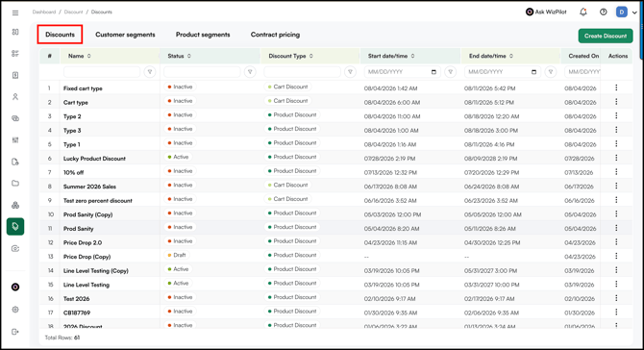This screenshot has height=350, width=644.
Task: Click the Discount Type filter input field
Action: point(302,72)
